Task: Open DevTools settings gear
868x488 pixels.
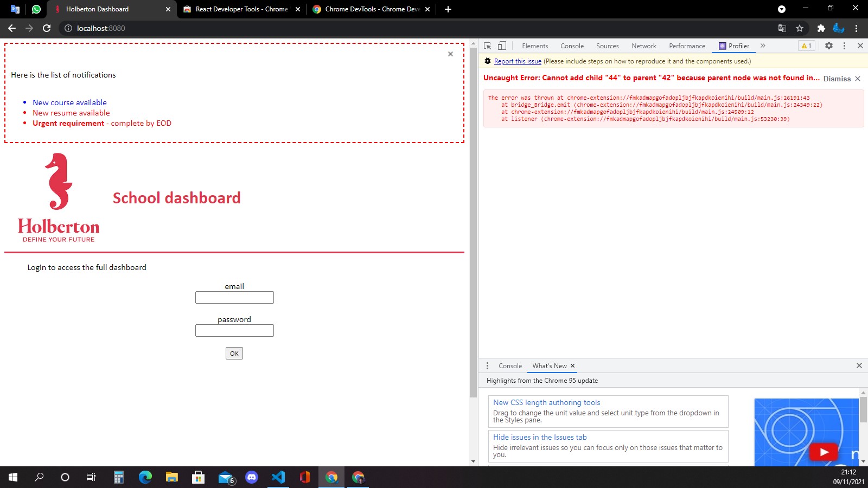Action: tap(829, 46)
